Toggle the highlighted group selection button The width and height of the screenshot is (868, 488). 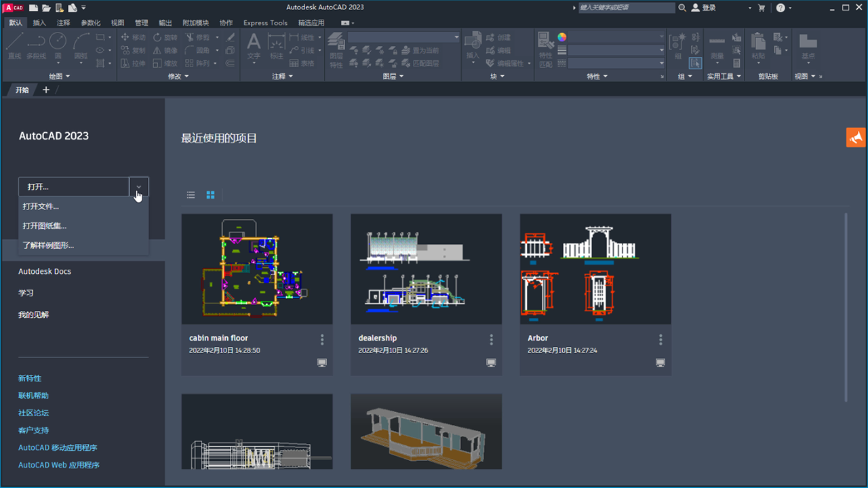pyautogui.click(x=695, y=63)
